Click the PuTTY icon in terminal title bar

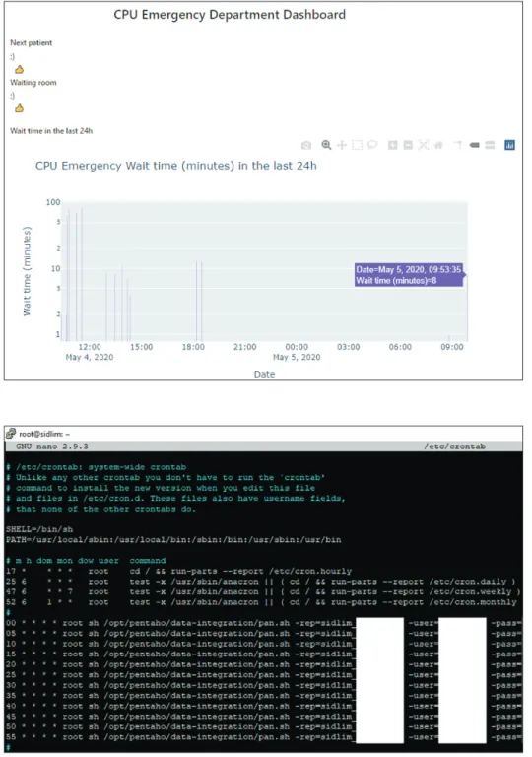click(x=11, y=434)
